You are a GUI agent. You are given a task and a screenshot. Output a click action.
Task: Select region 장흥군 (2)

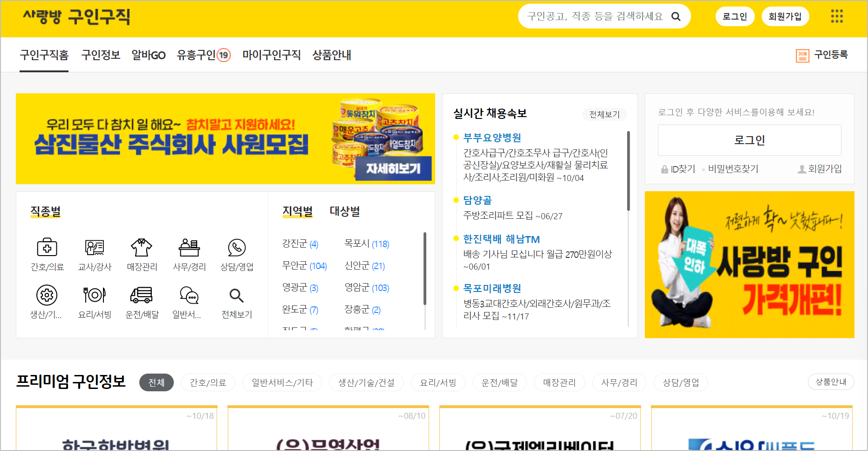[362, 310]
